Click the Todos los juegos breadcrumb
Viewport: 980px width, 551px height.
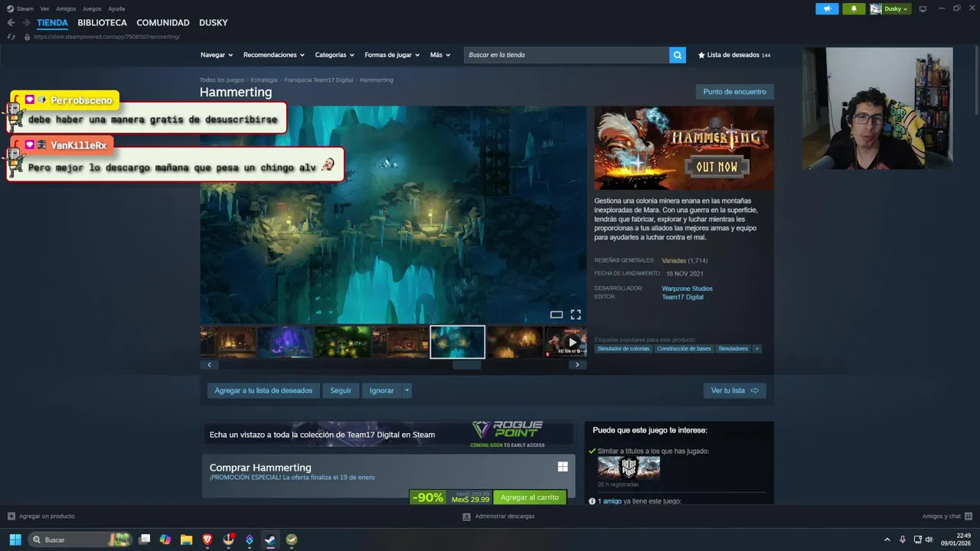[x=222, y=80]
